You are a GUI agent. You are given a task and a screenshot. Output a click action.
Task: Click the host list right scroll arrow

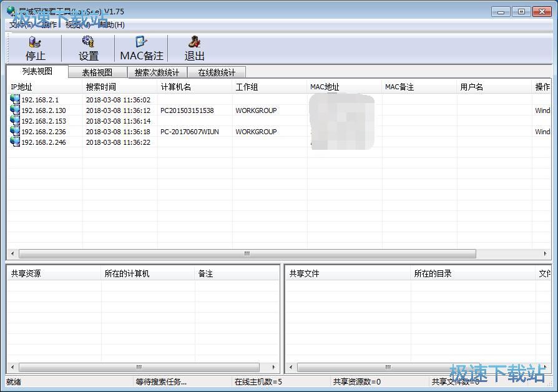545,254
